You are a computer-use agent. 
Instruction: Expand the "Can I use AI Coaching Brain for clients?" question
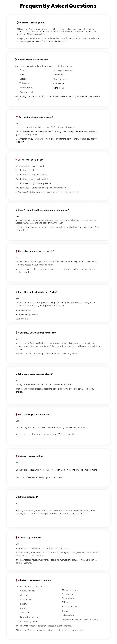click(37, 333)
